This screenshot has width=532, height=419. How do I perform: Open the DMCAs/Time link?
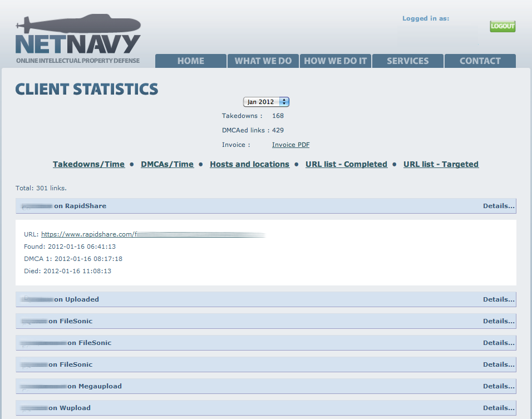coord(168,164)
